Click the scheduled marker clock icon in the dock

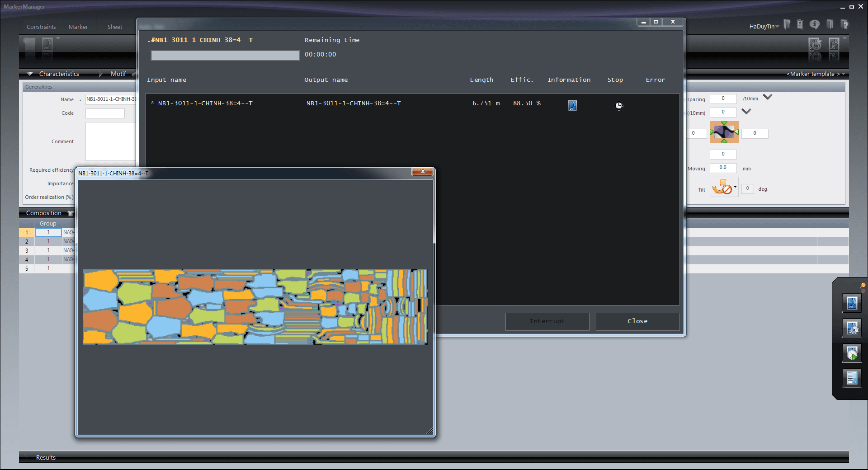852,353
